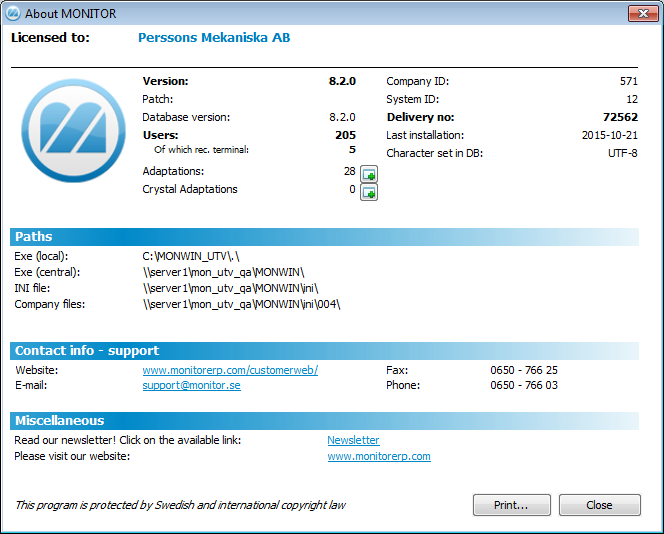Click the Database version value 8.2.0
Image resolution: width=664 pixels, height=534 pixels.
pos(342,117)
